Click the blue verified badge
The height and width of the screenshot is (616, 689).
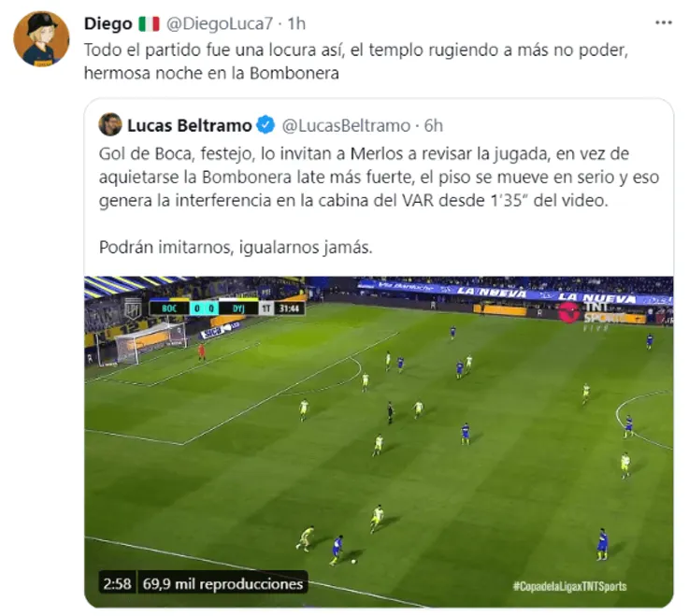266,125
